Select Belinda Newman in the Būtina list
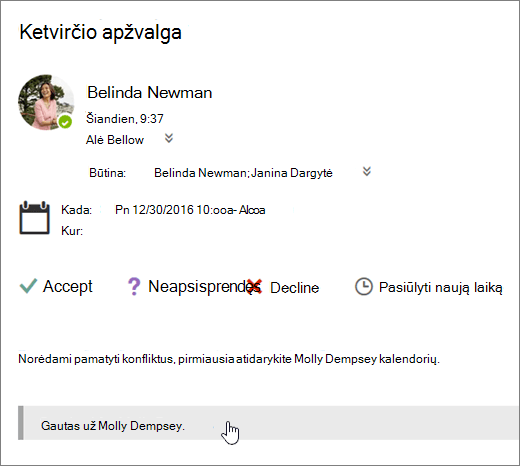The width and height of the screenshot is (520, 466). point(200,173)
